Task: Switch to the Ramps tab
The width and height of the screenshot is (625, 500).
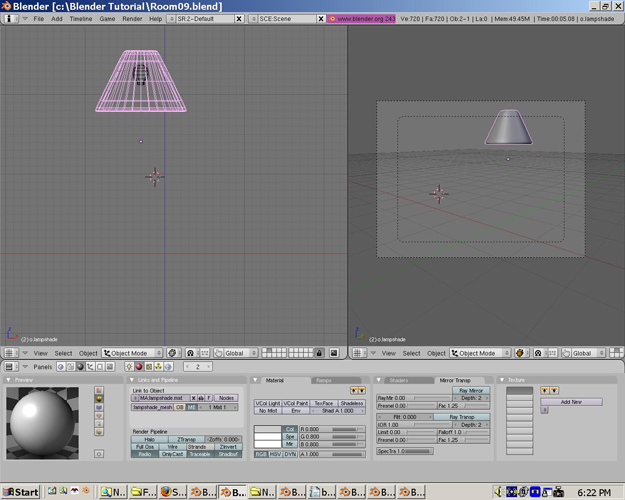Action: [323, 380]
